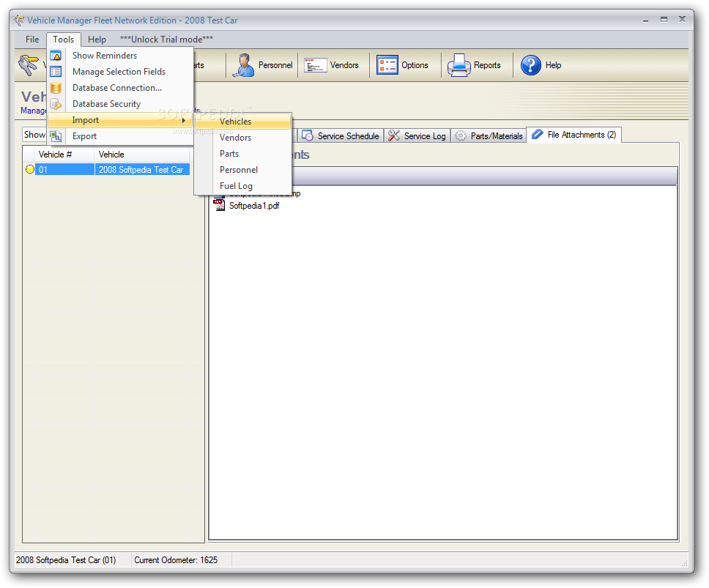This screenshot has width=709, height=588.
Task: Select vehicle number 01 cell
Action: (64, 170)
